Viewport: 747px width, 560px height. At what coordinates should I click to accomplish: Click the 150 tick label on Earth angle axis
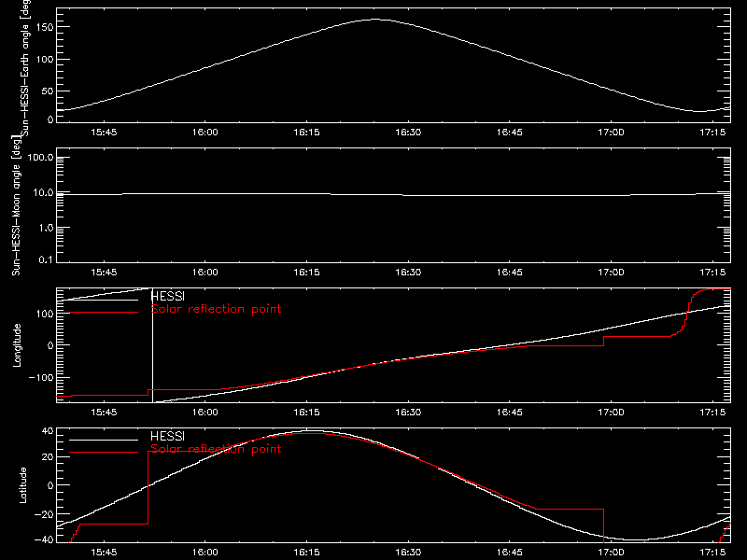tap(44, 27)
